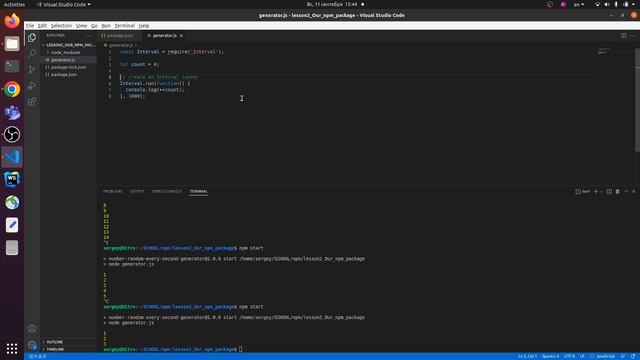Click Activities in the top bar
The height and width of the screenshot is (360, 640).
[14, 4]
